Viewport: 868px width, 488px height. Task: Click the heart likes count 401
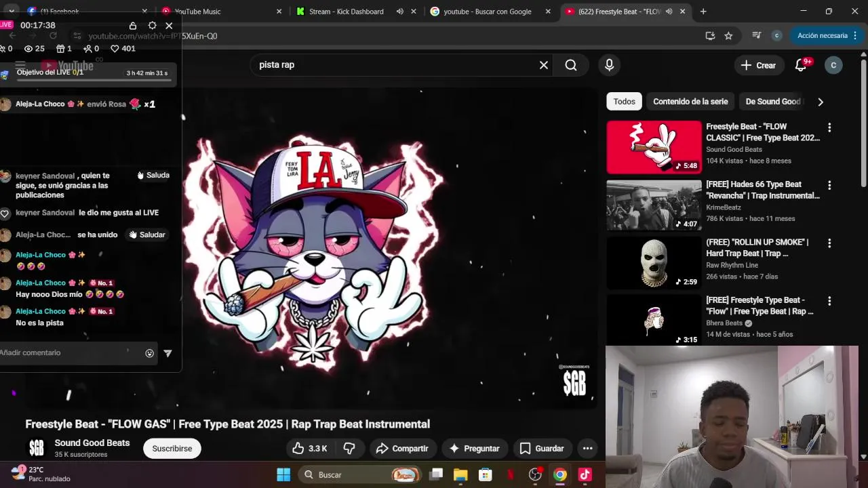[x=123, y=49]
